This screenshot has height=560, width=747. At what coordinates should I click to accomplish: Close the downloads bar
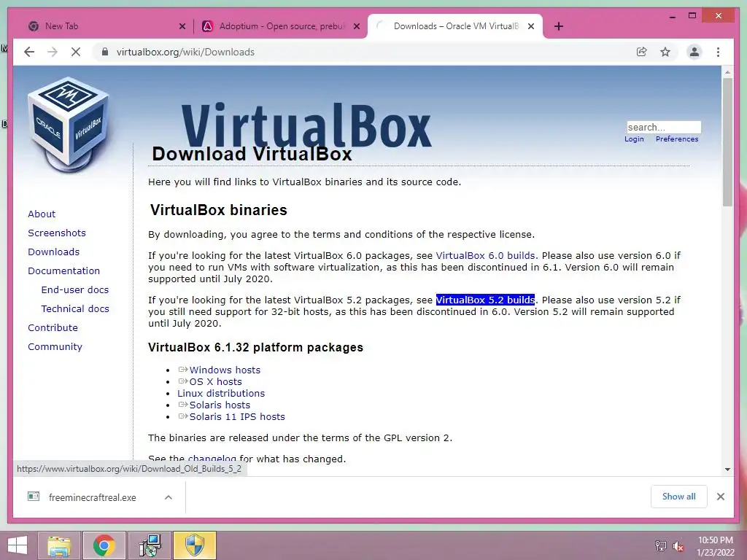[720, 497]
